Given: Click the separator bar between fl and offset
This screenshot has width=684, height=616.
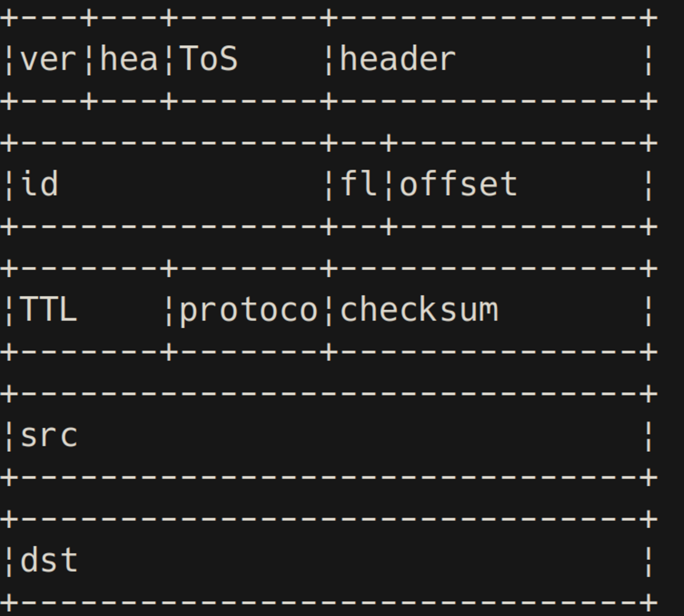Looking at the screenshot, I should click(389, 185).
